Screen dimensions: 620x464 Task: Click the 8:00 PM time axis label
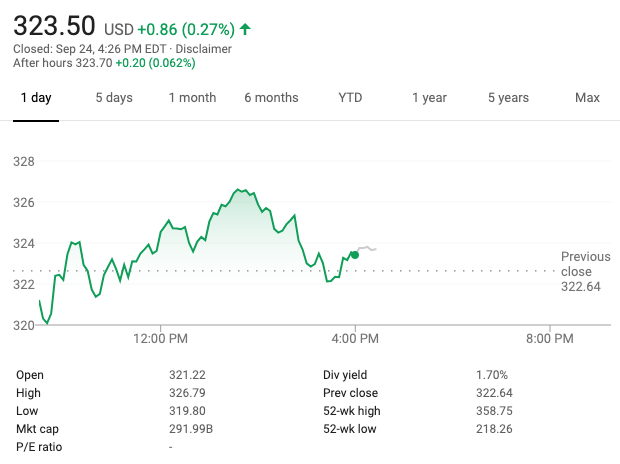click(x=549, y=339)
